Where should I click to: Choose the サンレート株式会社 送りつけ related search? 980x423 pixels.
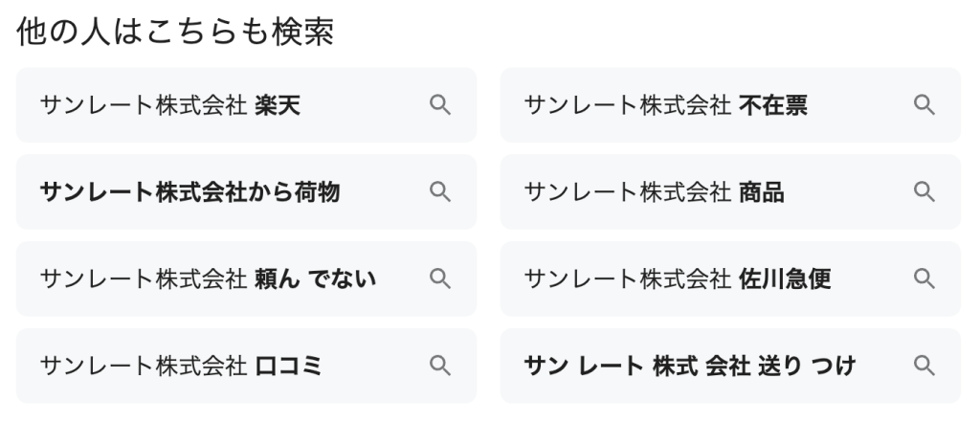tap(689, 366)
